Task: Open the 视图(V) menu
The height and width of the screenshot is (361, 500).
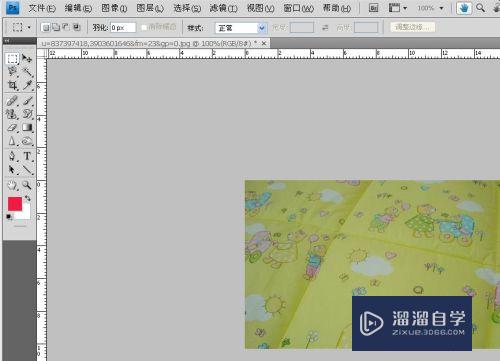Action: [x=260, y=8]
